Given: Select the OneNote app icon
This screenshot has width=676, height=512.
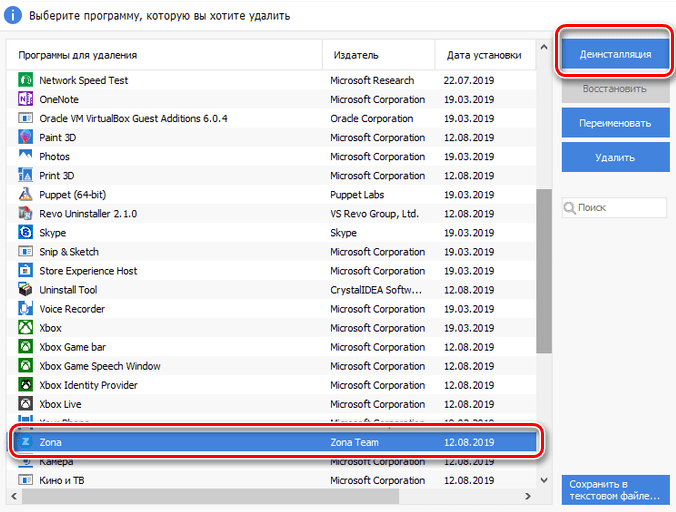Looking at the screenshot, I should pos(25,99).
